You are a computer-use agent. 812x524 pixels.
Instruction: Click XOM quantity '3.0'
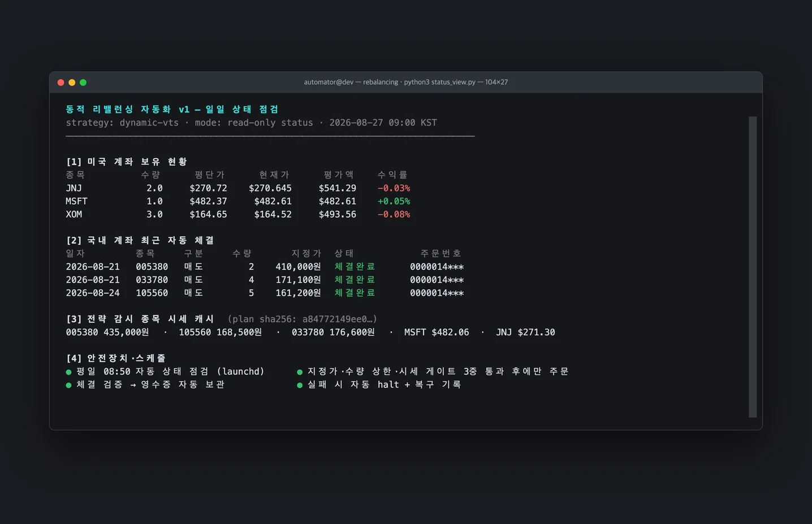pyautogui.click(x=154, y=214)
